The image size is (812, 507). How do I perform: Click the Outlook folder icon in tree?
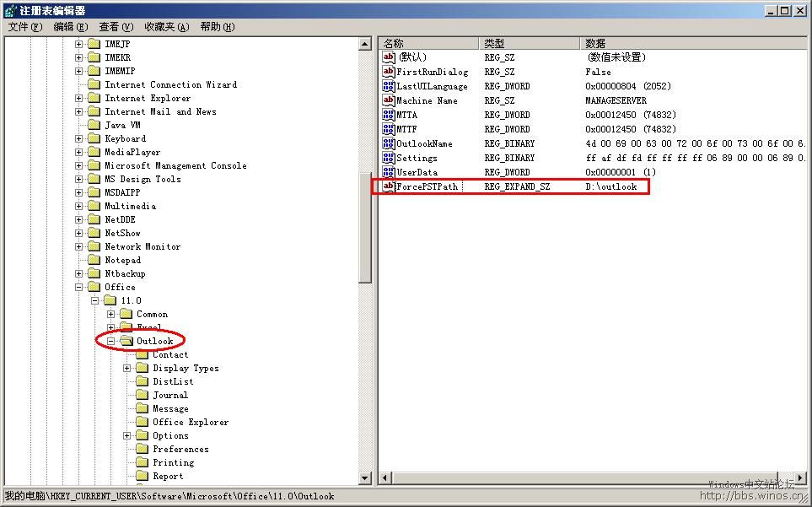pos(126,341)
